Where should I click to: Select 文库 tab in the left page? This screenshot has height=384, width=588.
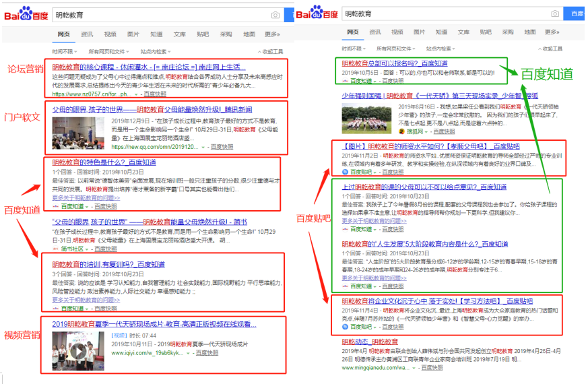tap(180, 34)
